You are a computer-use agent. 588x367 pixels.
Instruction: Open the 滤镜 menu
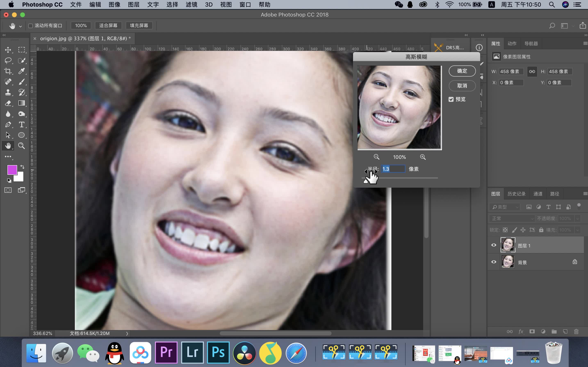click(x=191, y=5)
